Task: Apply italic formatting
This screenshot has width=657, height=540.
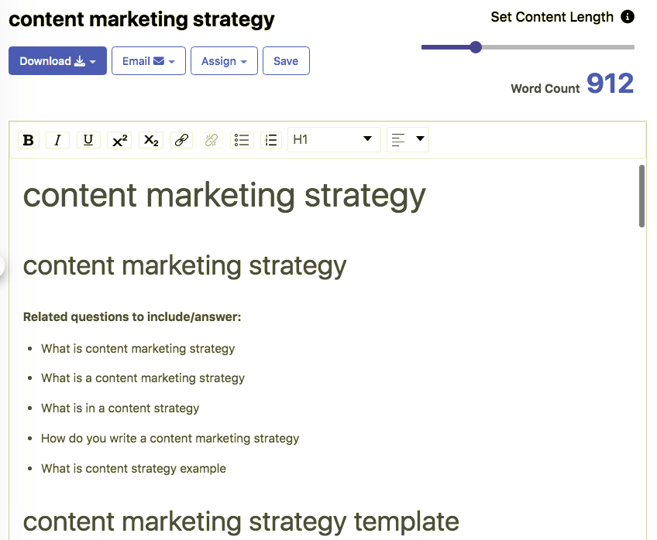Action: [58, 140]
